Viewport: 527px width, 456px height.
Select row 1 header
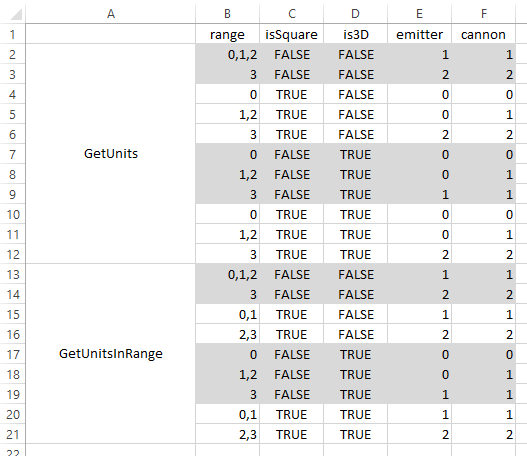click(12, 34)
